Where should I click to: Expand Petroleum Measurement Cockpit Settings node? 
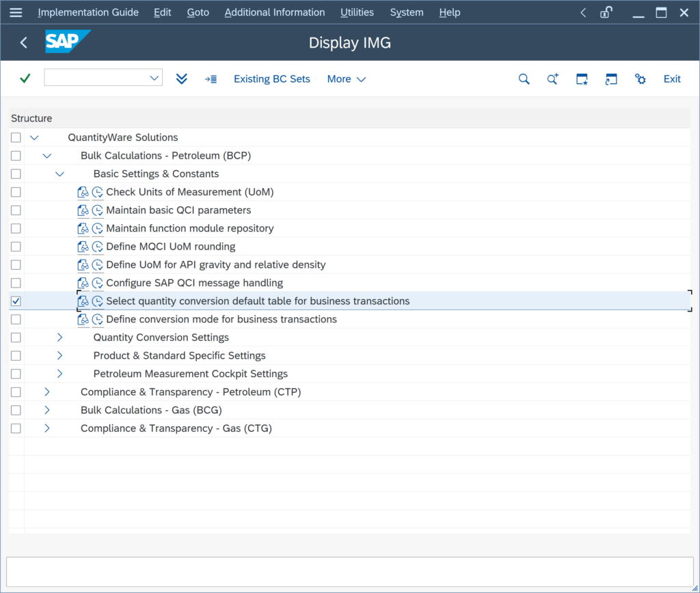[59, 374]
